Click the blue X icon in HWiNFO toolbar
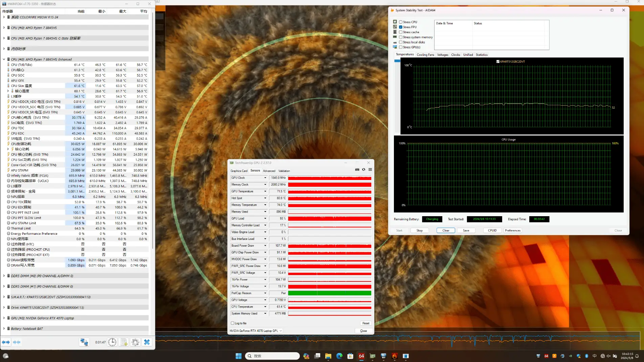 coord(147,342)
